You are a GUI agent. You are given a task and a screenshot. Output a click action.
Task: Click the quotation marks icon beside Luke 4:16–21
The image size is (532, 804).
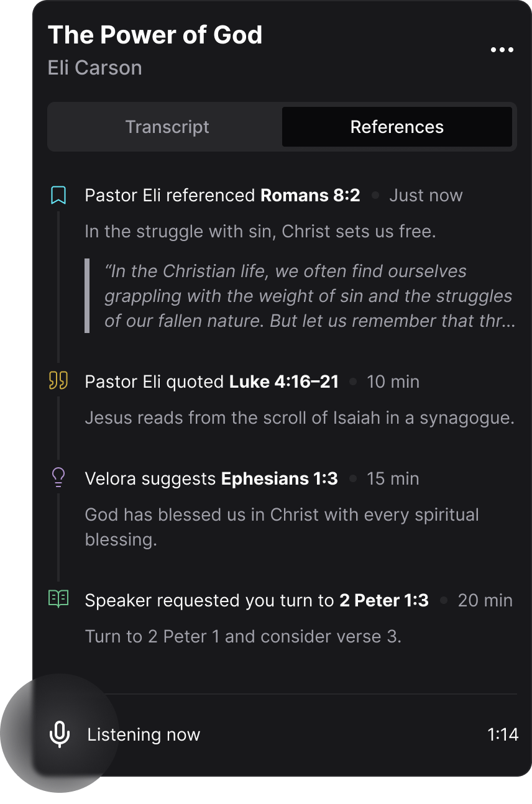pyautogui.click(x=58, y=380)
